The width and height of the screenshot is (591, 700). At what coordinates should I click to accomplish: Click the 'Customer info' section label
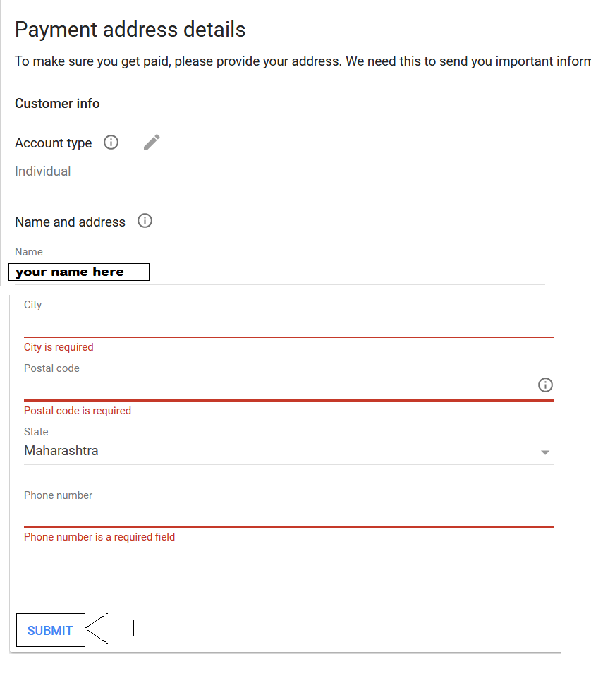click(57, 104)
